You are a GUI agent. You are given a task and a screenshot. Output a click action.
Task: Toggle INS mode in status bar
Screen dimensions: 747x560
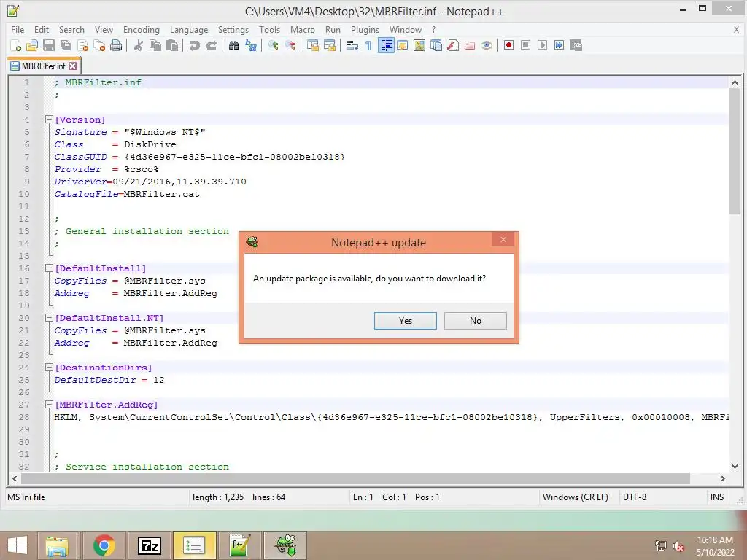(717, 497)
